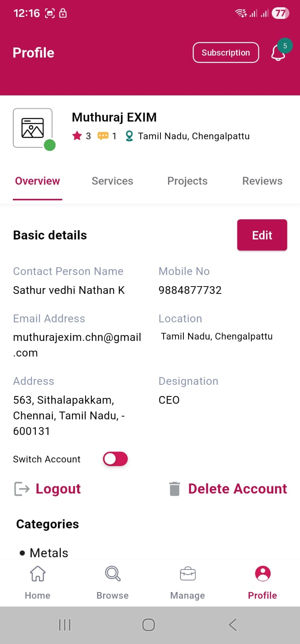300x644 pixels.
Task: Tap the profile picture placeholder image
Action: pos(33,128)
